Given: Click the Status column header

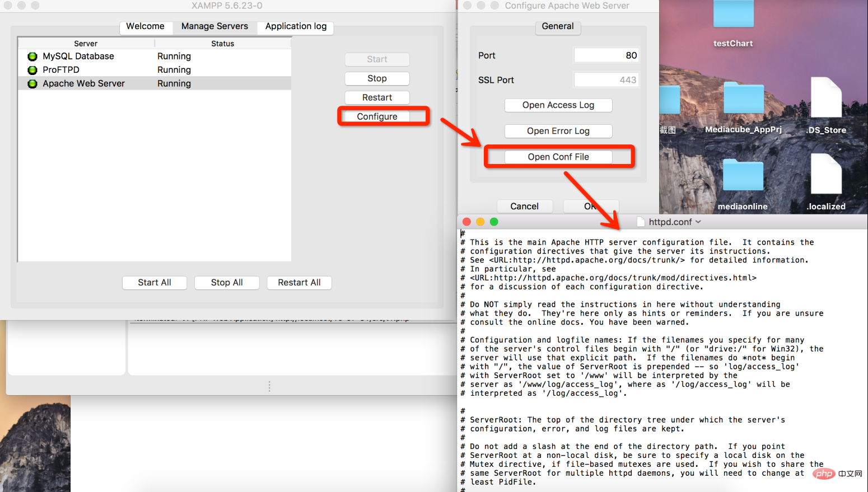Looking at the screenshot, I should [x=223, y=44].
